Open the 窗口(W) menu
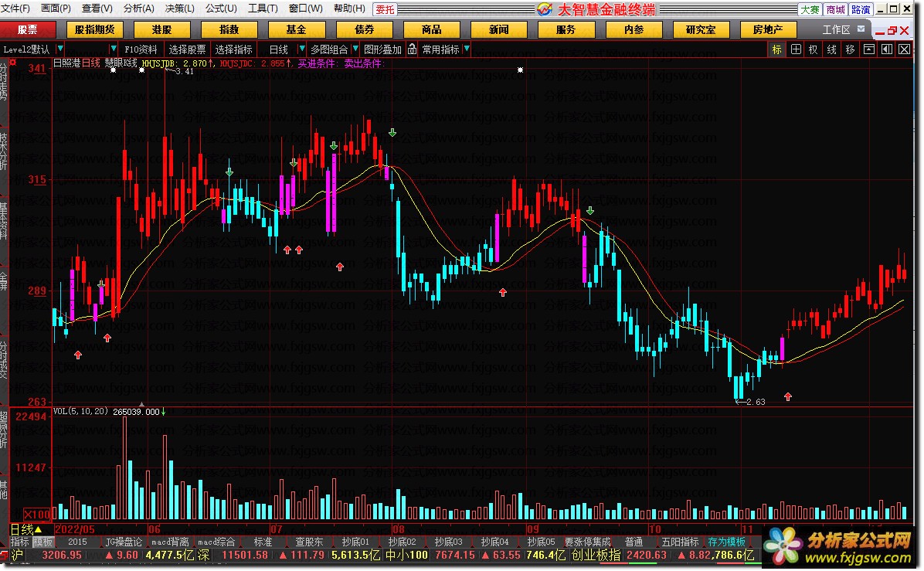This screenshot has width=924, height=571. click(306, 8)
